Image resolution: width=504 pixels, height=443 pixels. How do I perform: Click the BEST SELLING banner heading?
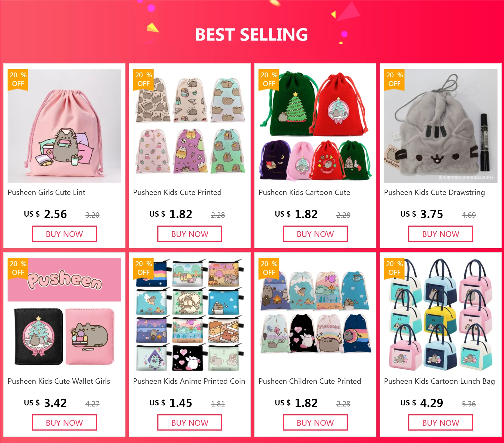[251, 35]
